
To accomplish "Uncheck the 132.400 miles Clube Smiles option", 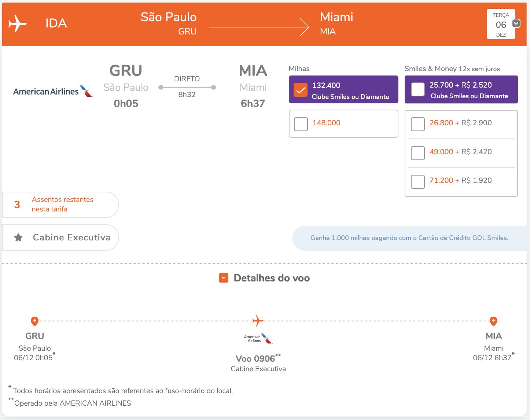I will click(x=301, y=90).
